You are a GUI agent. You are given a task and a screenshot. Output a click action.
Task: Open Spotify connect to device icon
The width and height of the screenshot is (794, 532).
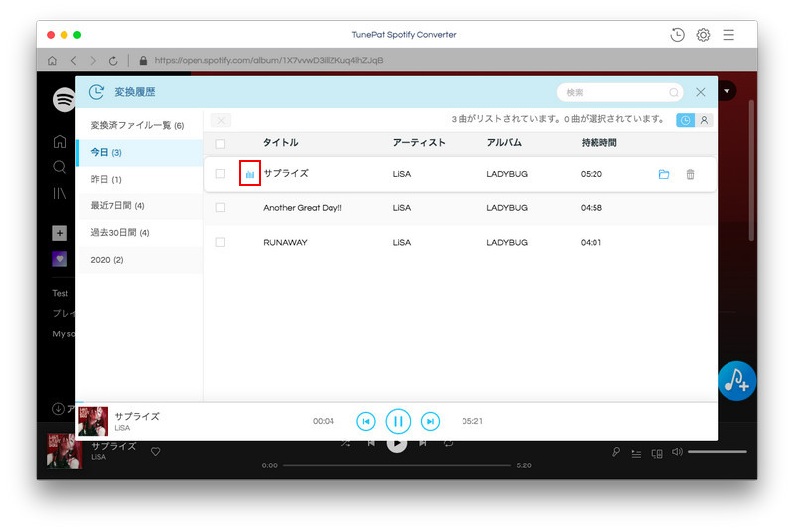pos(657,453)
